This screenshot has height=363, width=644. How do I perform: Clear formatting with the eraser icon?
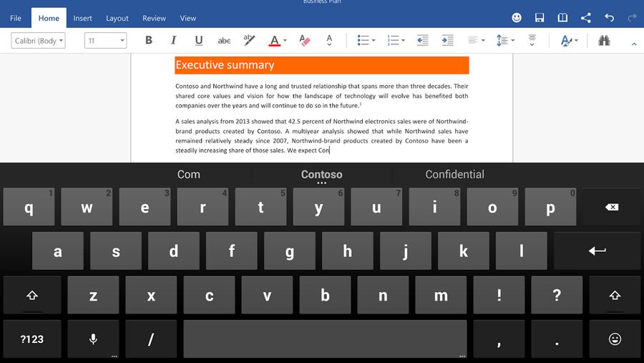[x=304, y=40]
